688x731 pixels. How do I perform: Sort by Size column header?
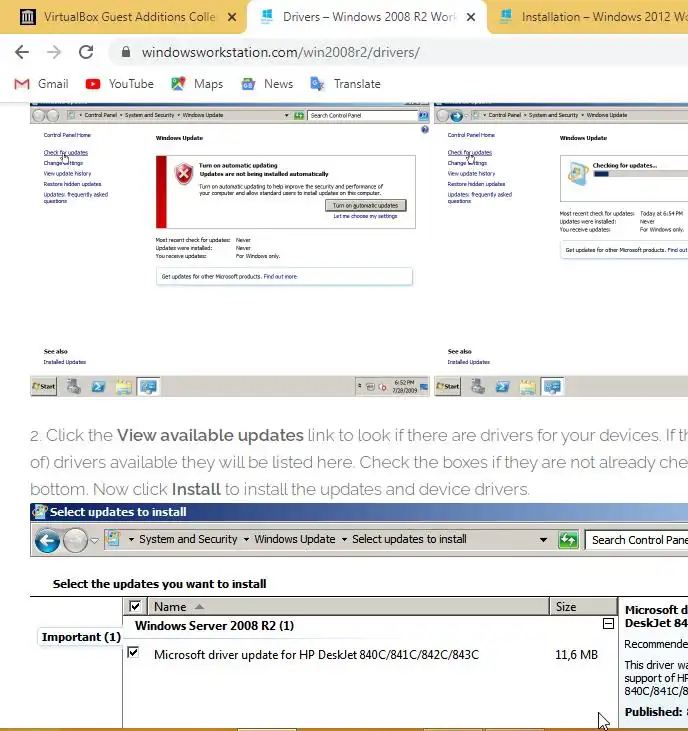coord(584,607)
